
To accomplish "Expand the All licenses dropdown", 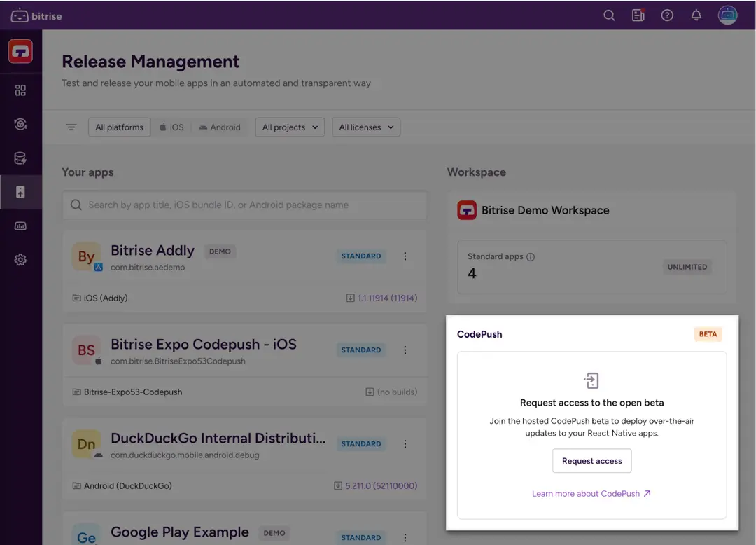I will [366, 127].
